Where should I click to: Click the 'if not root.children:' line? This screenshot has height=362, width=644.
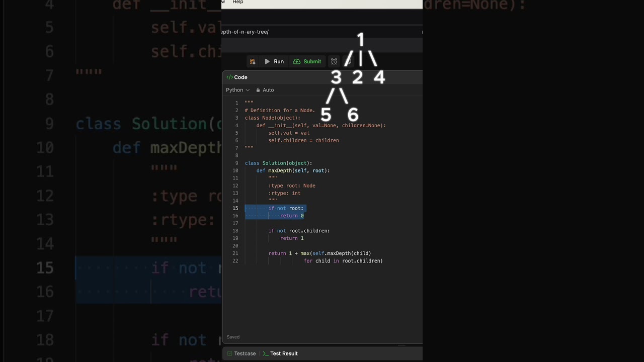click(x=299, y=231)
